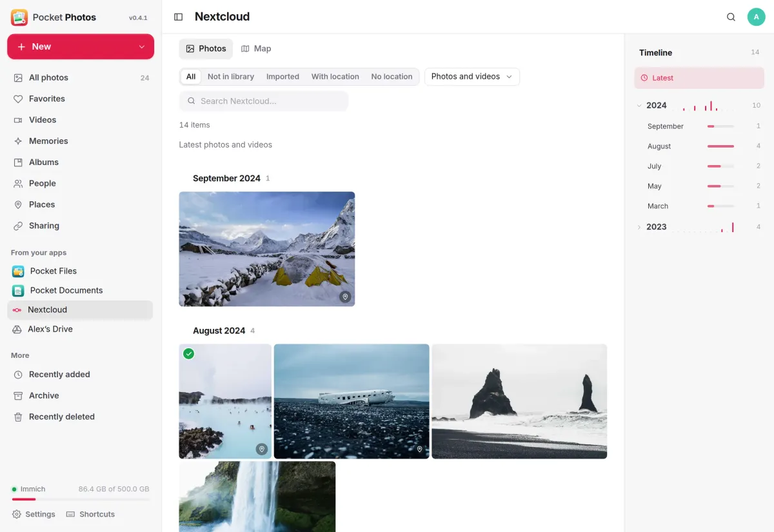Open Recently deleted in the sidebar
This screenshot has height=532, width=774.
(x=81, y=417)
